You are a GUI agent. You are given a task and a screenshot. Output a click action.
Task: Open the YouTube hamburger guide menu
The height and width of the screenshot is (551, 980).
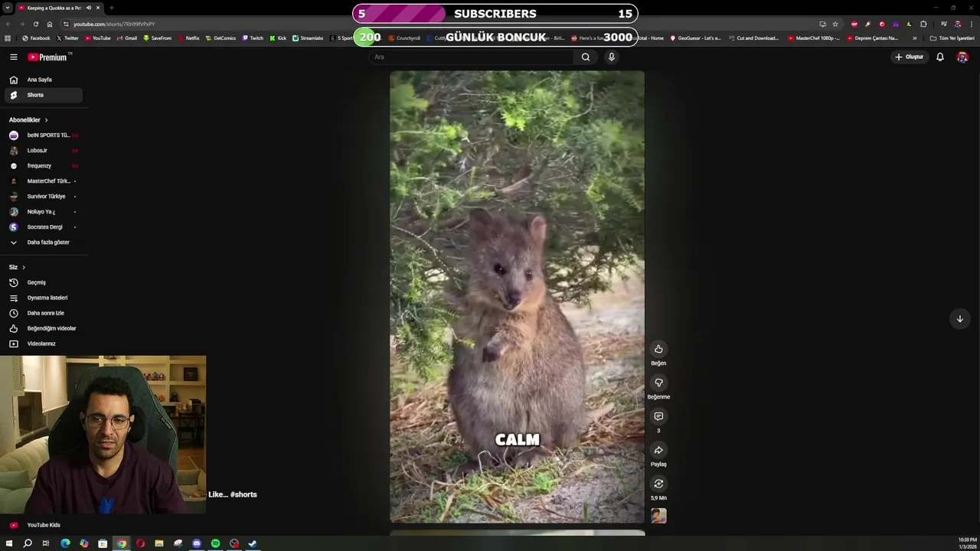(13, 57)
